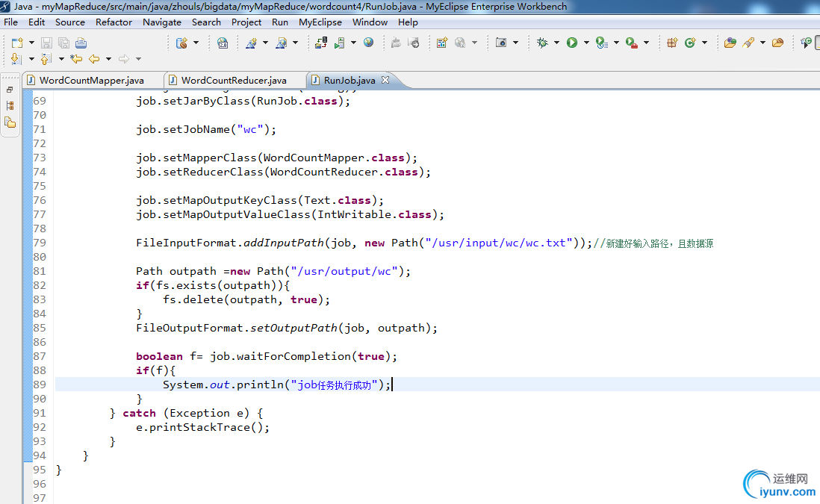Image resolution: width=820 pixels, height=504 pixels.
Task: Open the Window menu
Action: coord(370,22)
